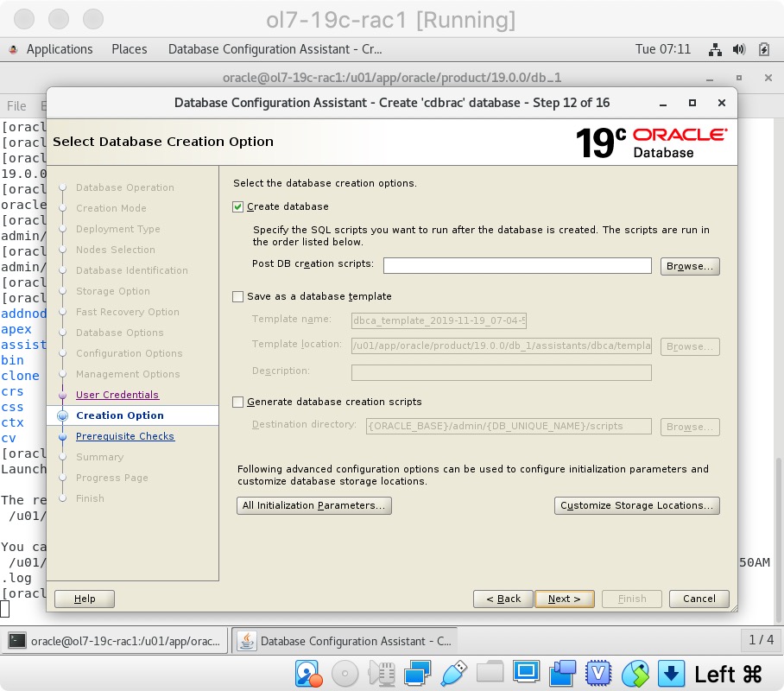The width and height of the screenshot is (784, 691).
Task: Click VirtualBox shared folders icon
Action: click(490, 672)
